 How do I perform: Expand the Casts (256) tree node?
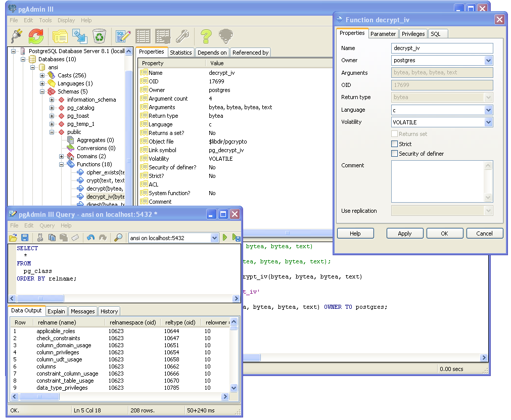pos(42,75)
